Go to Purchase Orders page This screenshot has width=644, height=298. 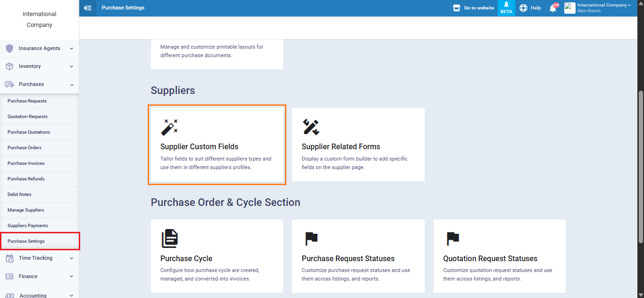point(25,147)
